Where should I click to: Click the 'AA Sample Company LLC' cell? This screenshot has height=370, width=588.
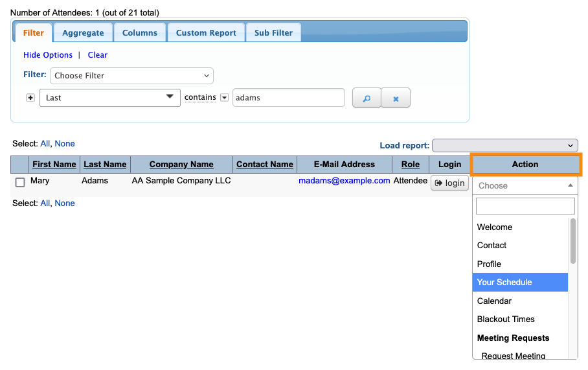click(181, 181)
